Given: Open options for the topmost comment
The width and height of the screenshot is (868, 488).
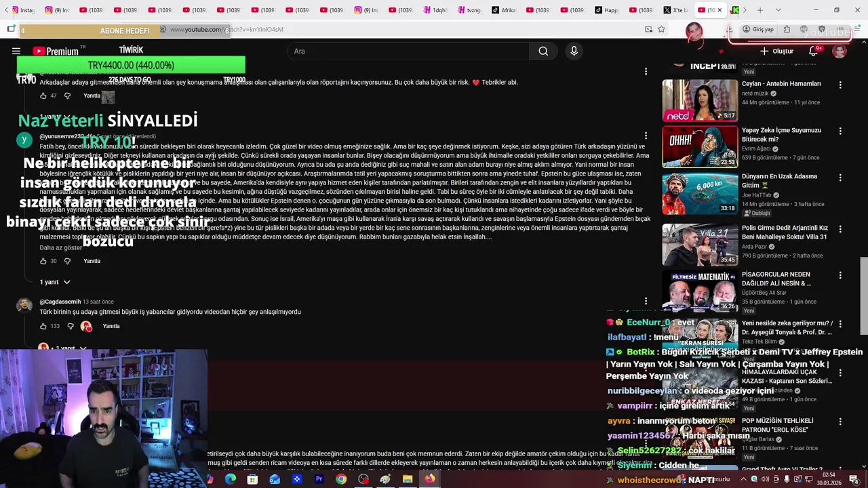Looking at the screenshot, I should (x=646, y=71).
